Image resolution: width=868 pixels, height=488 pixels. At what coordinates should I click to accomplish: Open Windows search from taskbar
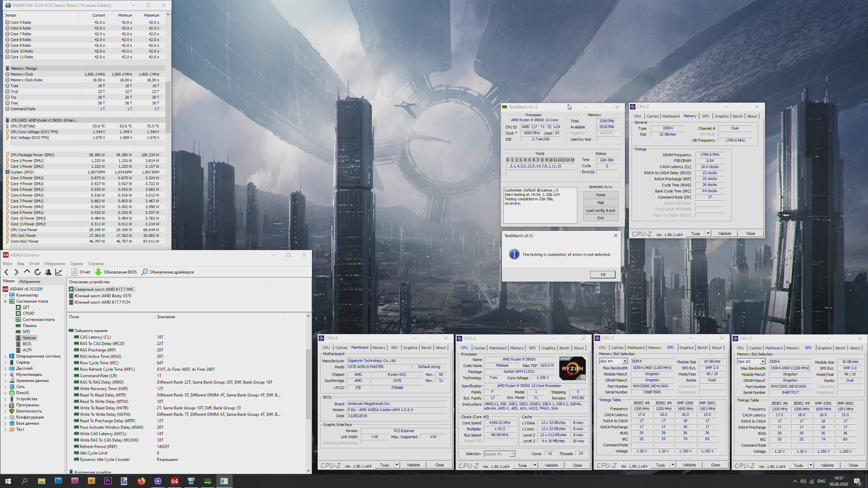click(x=24, y=481)
